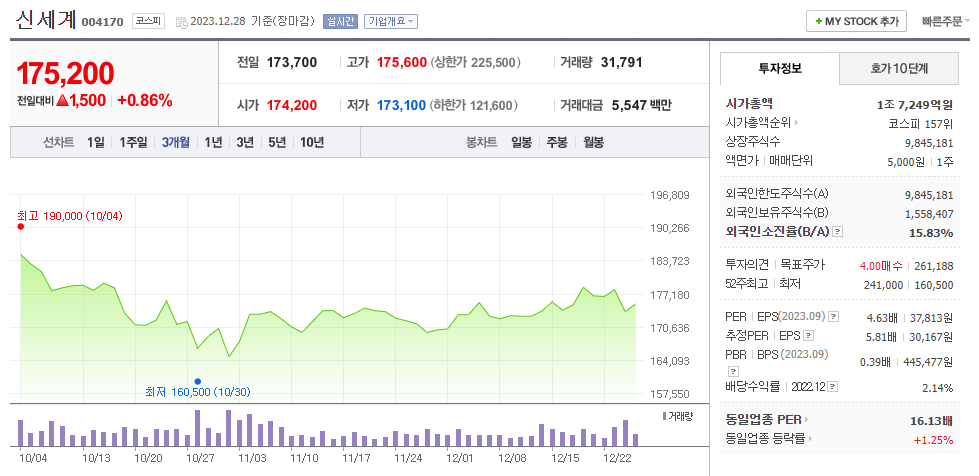Viewport: 979px width, 476px height.
Task: Expand the 동일업종 등락률 arrow link
Action: [770, 439]
